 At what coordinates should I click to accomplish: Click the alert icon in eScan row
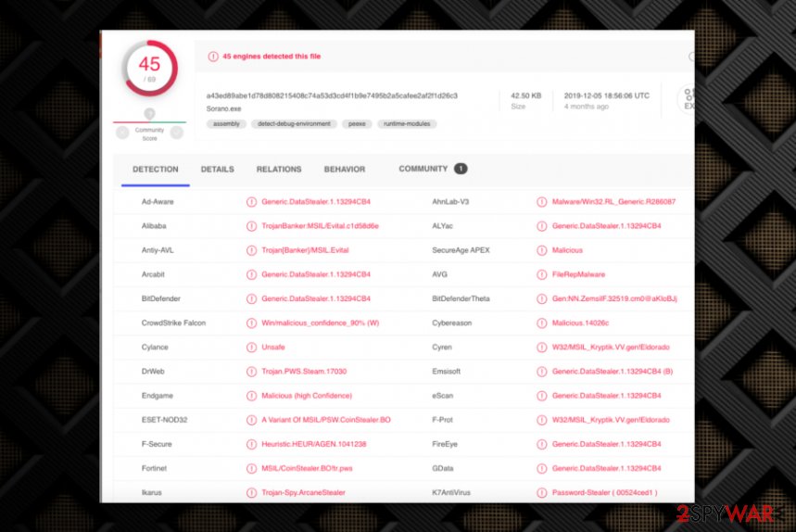542,396
